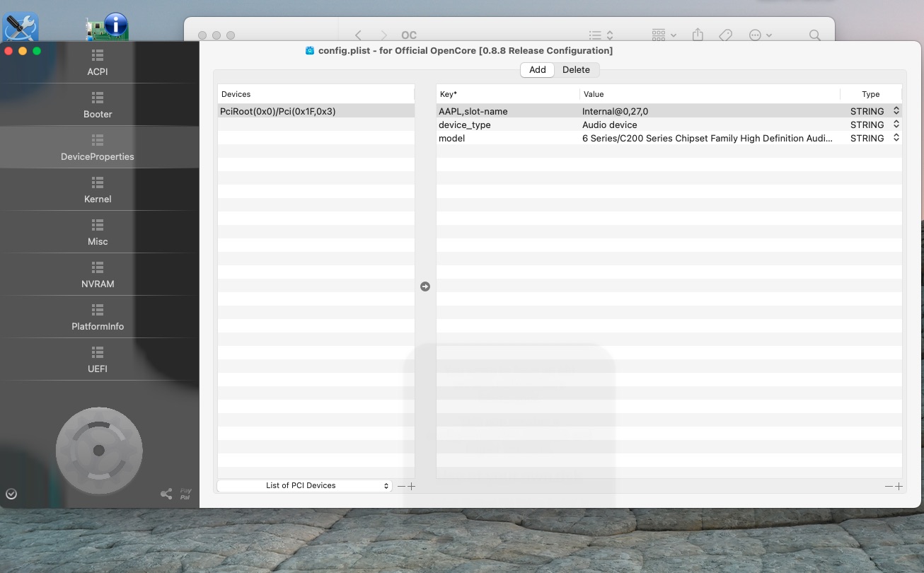Screen dimensions: 924x573
Task: Go to the Kernel section
Action: (98, 190)
